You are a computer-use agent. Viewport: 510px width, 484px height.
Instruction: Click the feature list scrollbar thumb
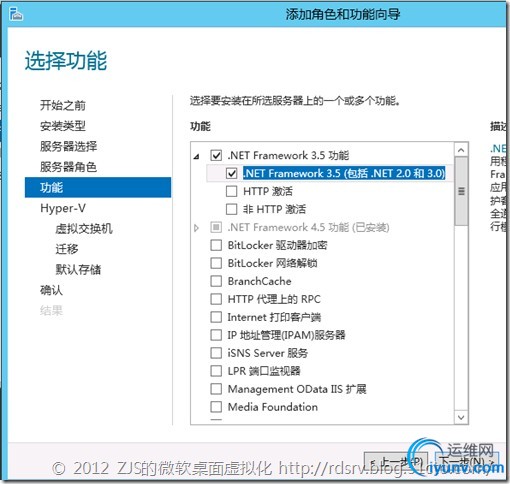click(x=461, y=191)
